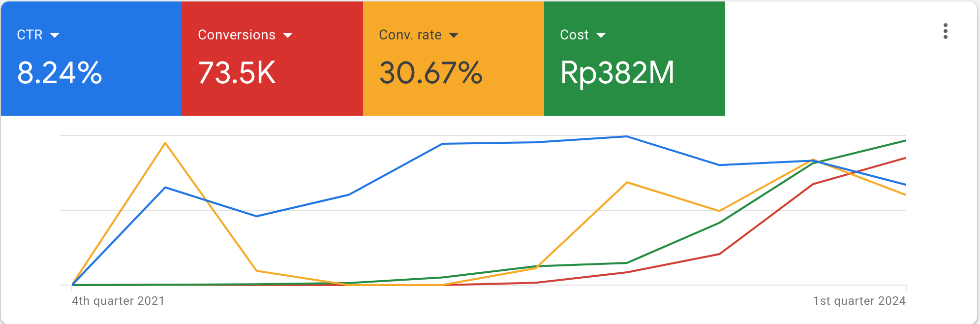Expand the CTR metric dropdown arrow

coord(55,35)
